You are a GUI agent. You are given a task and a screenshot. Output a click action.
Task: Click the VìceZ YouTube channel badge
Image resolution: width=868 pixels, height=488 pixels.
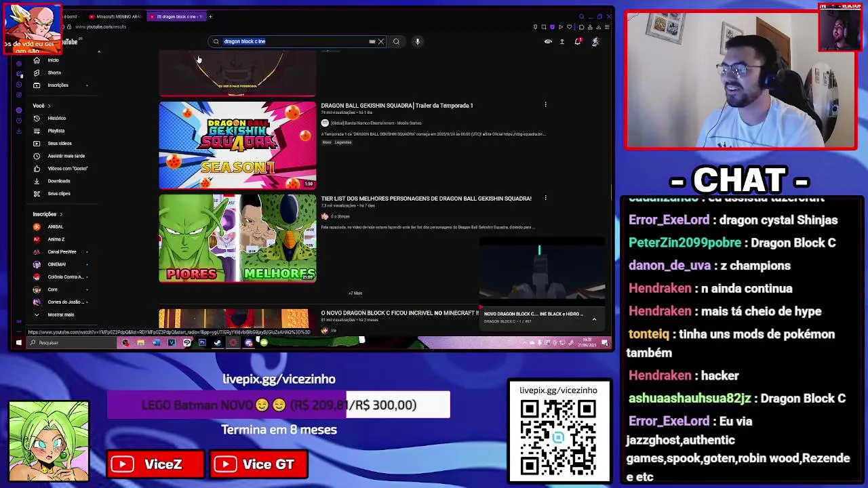coord(155,464)
